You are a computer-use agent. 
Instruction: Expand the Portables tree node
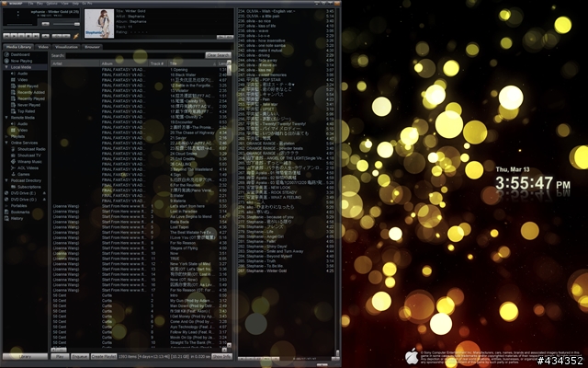click(6, 206)
